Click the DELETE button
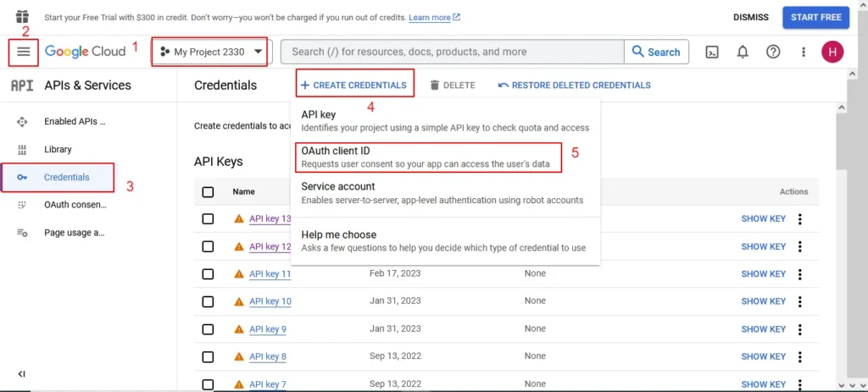 click(x=453, y=86)
